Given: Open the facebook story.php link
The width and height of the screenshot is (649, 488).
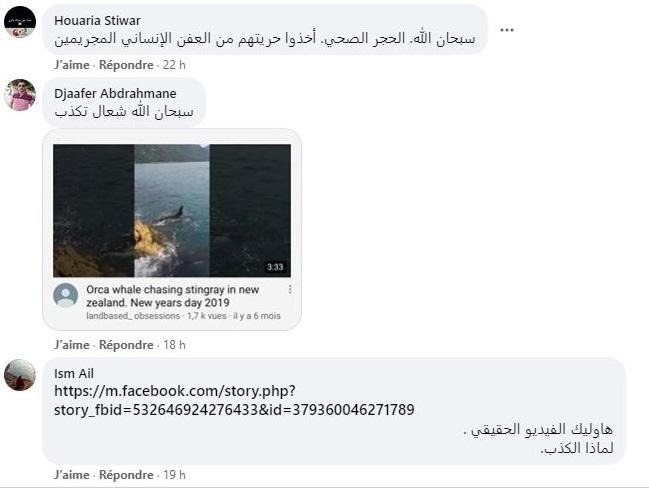Looking at the screenshot, I should (234, 400).
